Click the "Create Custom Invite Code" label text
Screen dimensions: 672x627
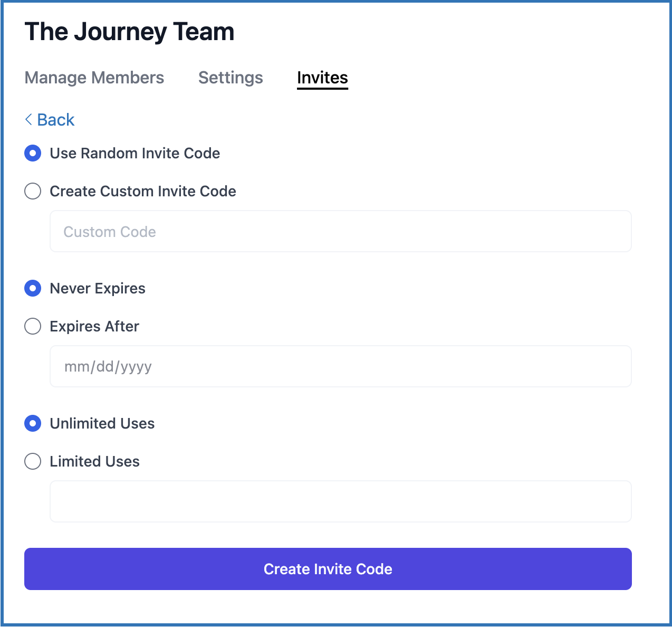[143, 191]
